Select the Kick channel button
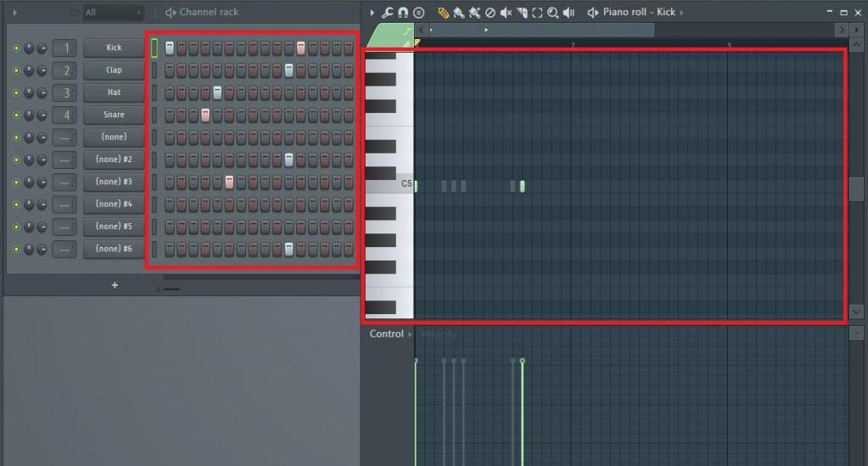Image resolution: width=868 pixels, height=466 pixels. 114,48
